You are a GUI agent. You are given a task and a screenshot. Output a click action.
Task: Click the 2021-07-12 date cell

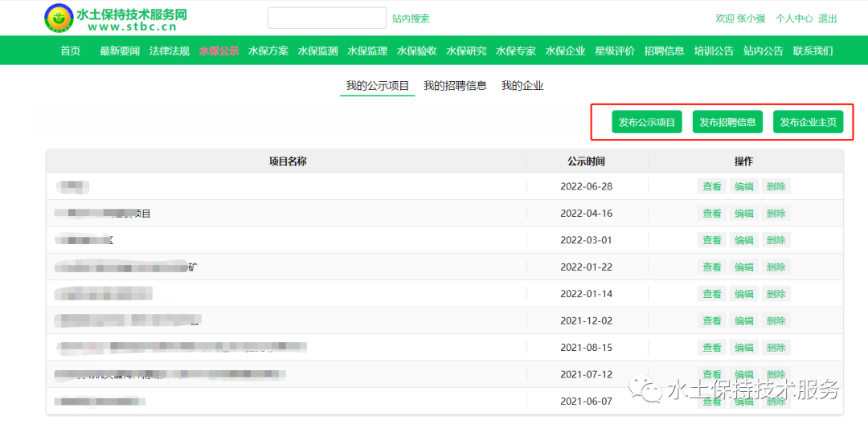[x=586, y=374]
